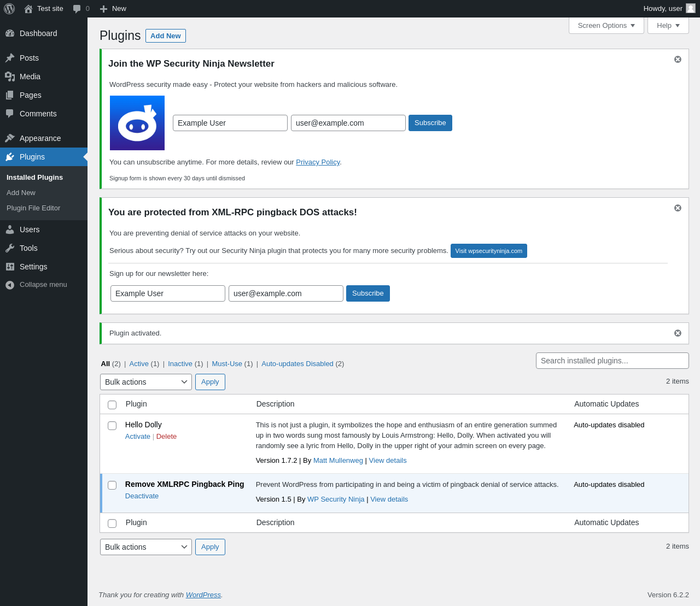Click the bottom Apply button
Viewport: 700px width, 606px height.
210,547
